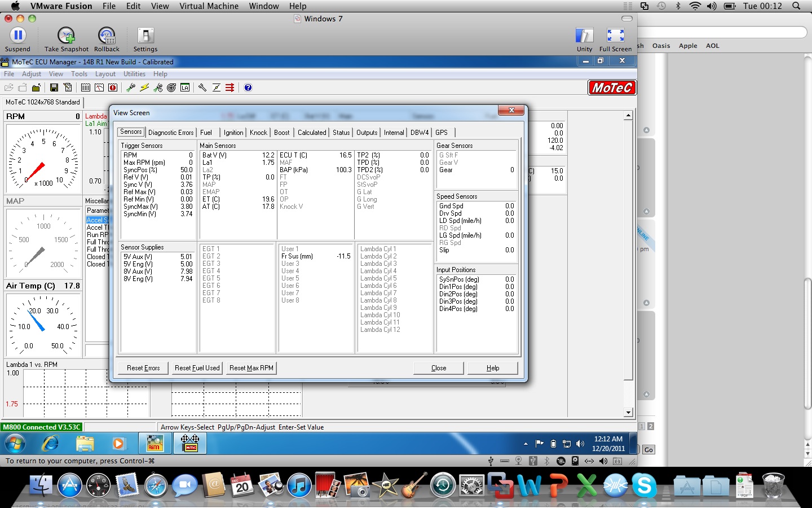
Task: Select the wrench utilities toolbar icon
Action: [202, 87]
